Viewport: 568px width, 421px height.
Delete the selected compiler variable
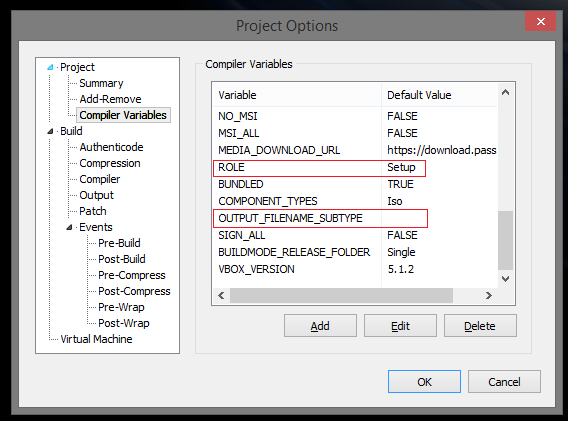click(480, 326)
